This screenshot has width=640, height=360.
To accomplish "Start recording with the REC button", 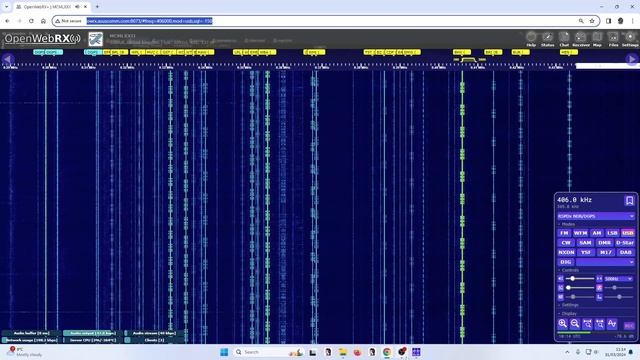I will pos(629,325).
